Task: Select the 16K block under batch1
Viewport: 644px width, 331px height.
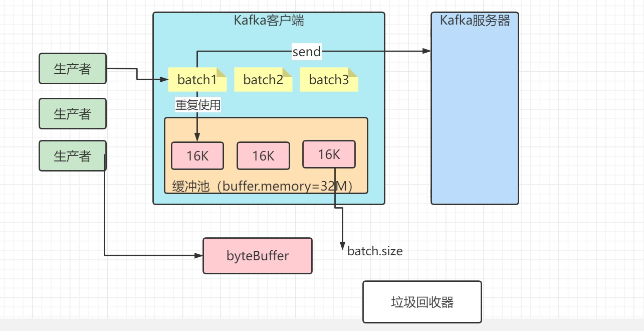Action: 197,155
